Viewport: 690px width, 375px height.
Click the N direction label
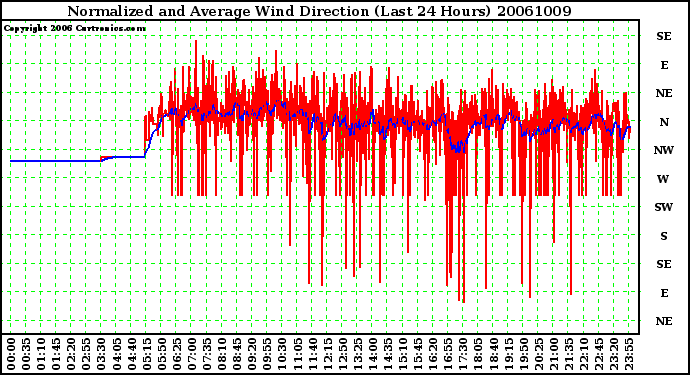[664, 122]
